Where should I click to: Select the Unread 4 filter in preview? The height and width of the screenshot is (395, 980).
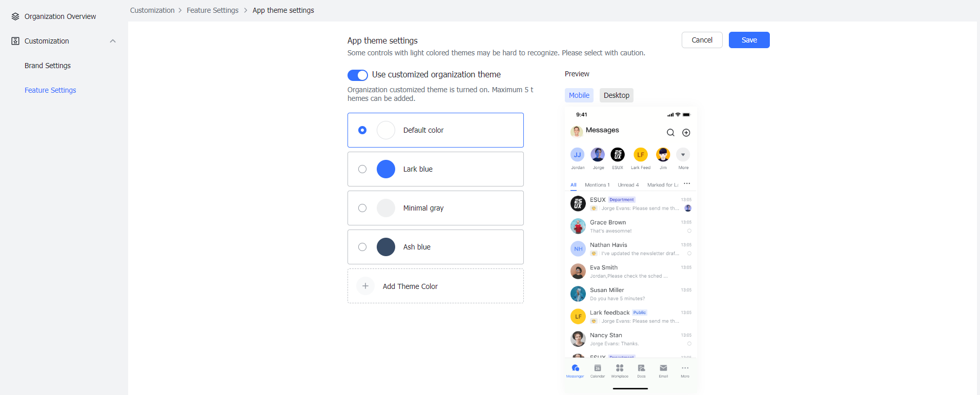(628, 185)
